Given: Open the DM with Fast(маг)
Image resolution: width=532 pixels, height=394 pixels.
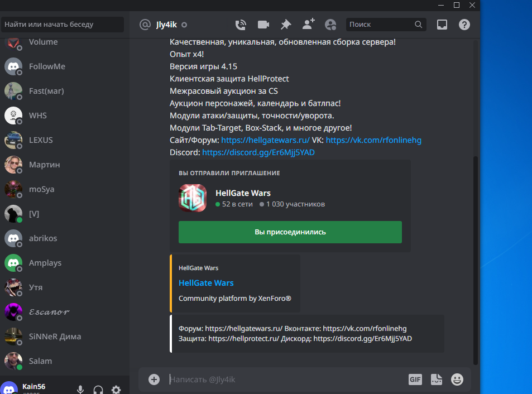Looking at the screenshot, I should (x=64, y=91).
